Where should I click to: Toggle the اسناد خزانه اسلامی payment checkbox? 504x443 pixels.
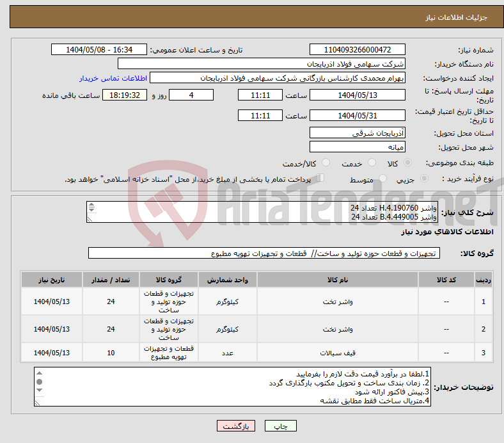coord(320,177)
